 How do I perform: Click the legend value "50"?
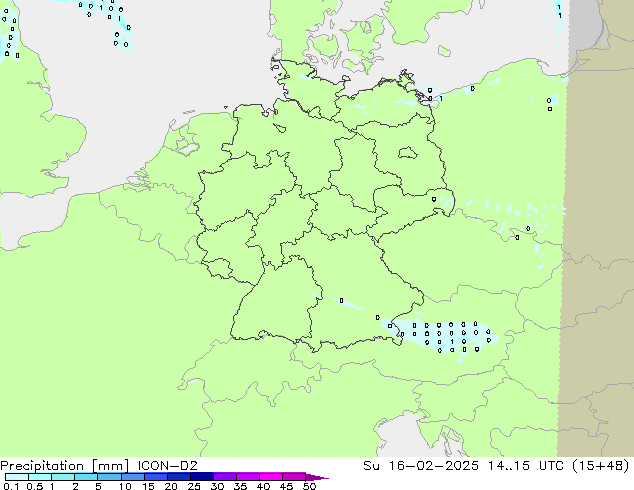pos(309,486)
